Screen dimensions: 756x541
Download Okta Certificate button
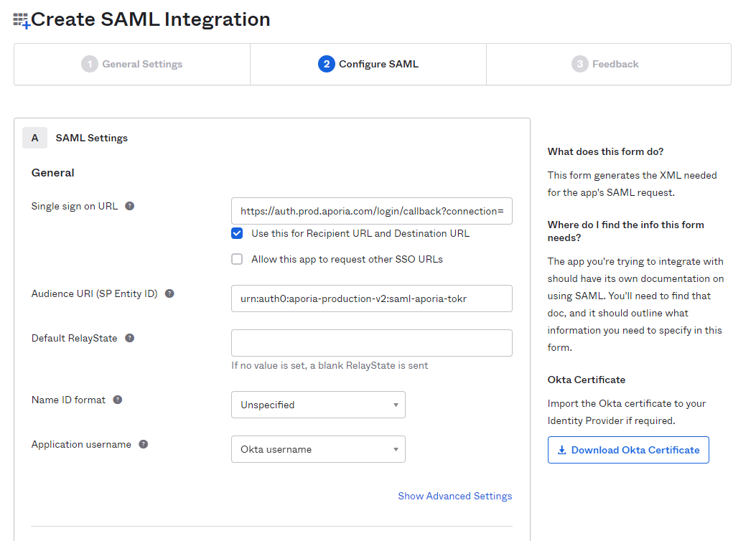tap(628, 450)
